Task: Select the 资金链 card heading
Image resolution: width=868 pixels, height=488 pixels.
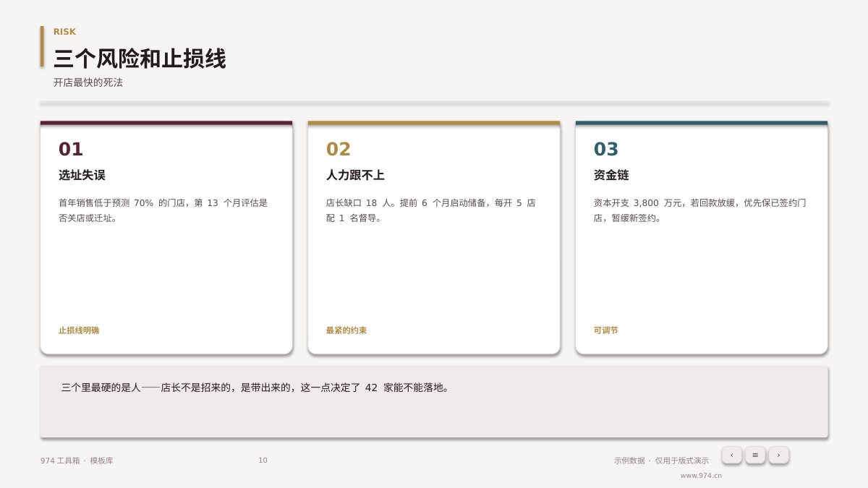Action: pyautogui.click(x=611, y=175)
